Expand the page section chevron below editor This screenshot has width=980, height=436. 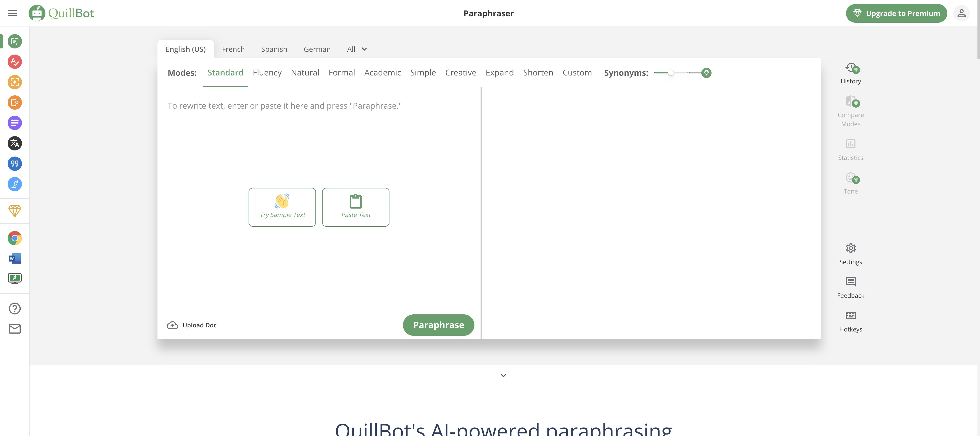point(503,375)
